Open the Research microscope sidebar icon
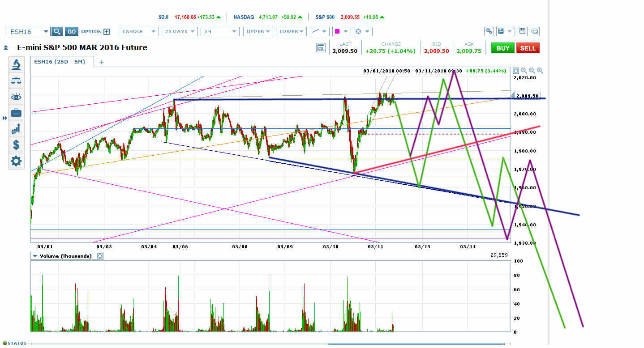The height and width of the screenshot is (348, 644). coord(16,65)
